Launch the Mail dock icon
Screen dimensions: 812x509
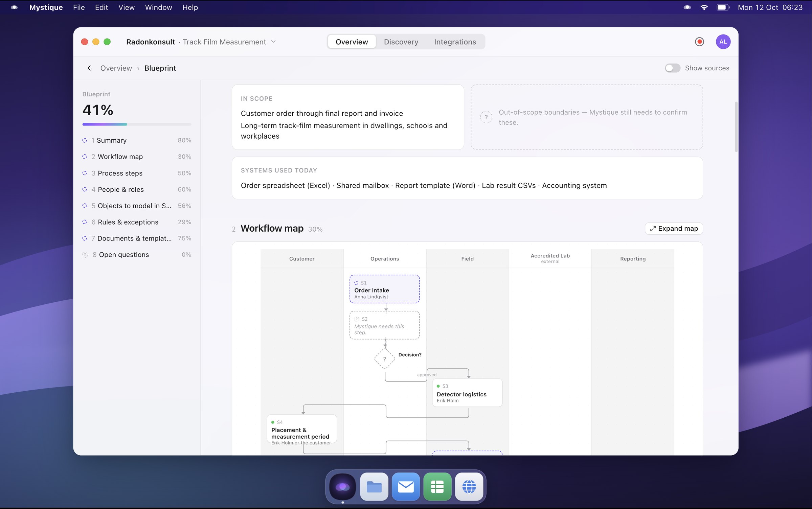(406, 487)
